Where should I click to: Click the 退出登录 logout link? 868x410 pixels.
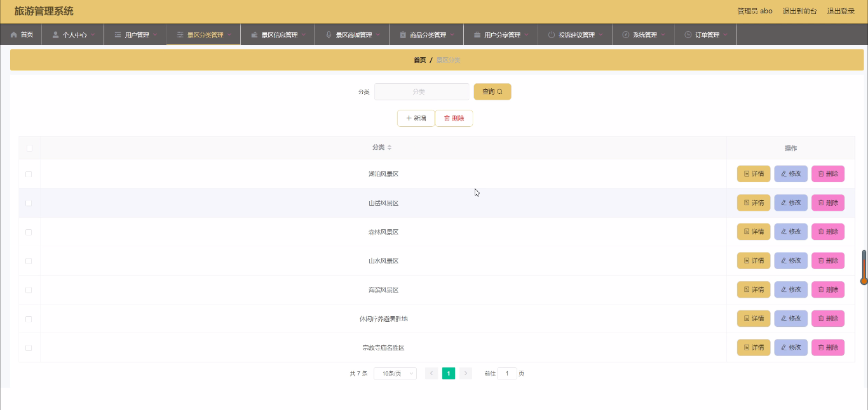point(841,11)
